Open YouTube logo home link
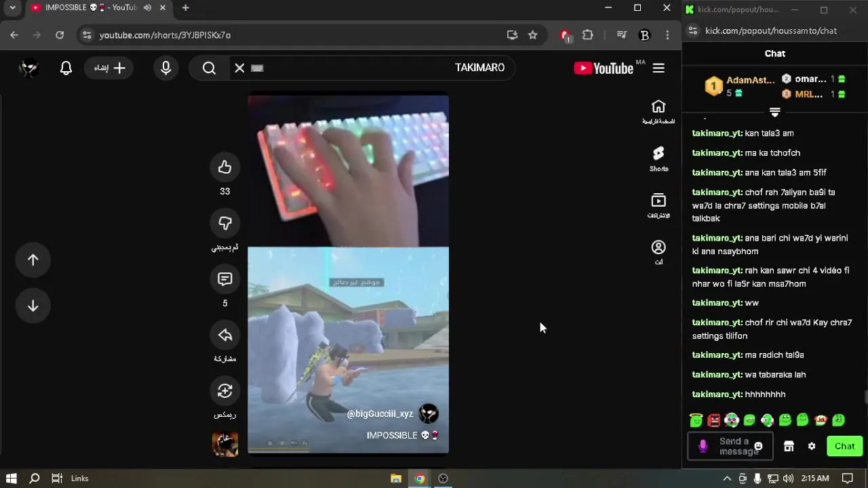The width and height of the screenshot is (868, 488). (x=604, y=68)
